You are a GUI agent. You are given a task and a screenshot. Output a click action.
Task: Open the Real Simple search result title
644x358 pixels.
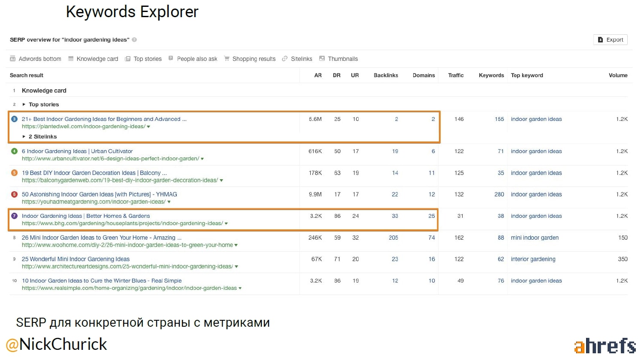[102, 281]
